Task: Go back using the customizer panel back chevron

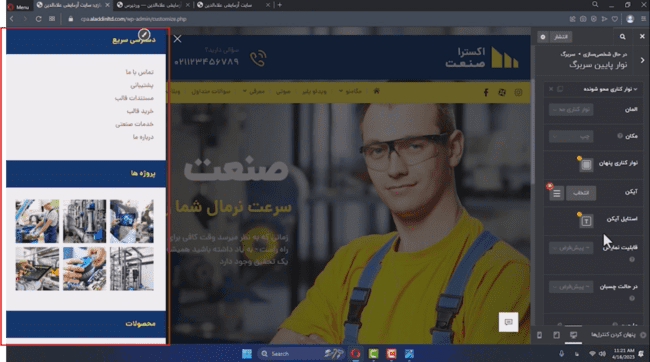Action: pyautogui.click(x=642, y=60)
